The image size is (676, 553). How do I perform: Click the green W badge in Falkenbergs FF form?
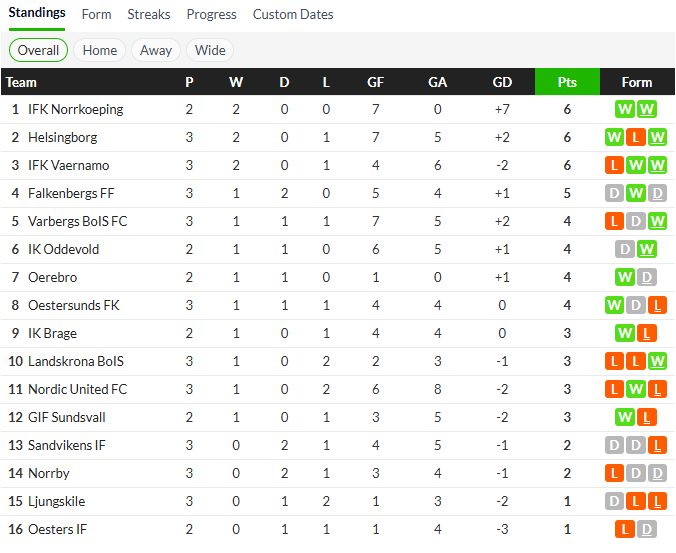636,193
